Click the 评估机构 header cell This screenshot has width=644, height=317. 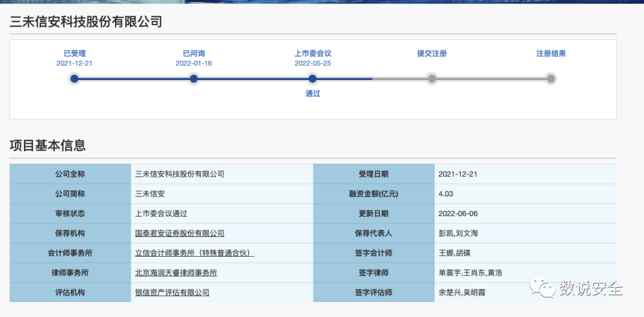click(x=70, y=293)
